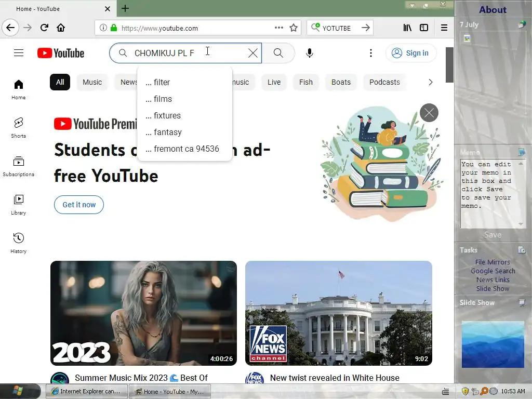Select the Podcasts filter chip
532x399 pixels.
[384, 82]
